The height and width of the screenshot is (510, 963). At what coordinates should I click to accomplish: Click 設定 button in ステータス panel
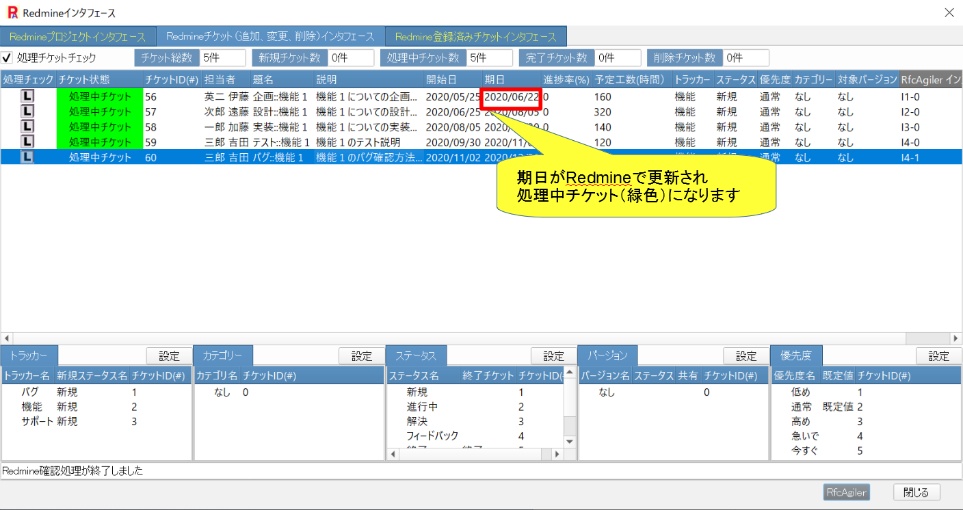pyautogui.click(x=554, y=356)
